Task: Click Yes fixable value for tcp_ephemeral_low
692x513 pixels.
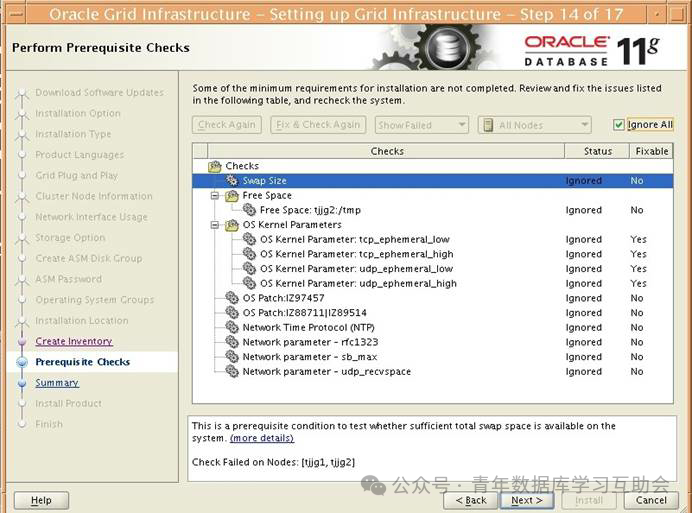Action: pyautogui.click(x=638, y=239)
